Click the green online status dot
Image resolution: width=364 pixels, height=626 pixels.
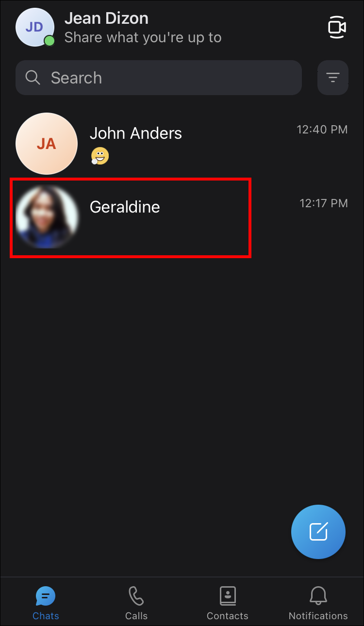(x=49, y=41)
